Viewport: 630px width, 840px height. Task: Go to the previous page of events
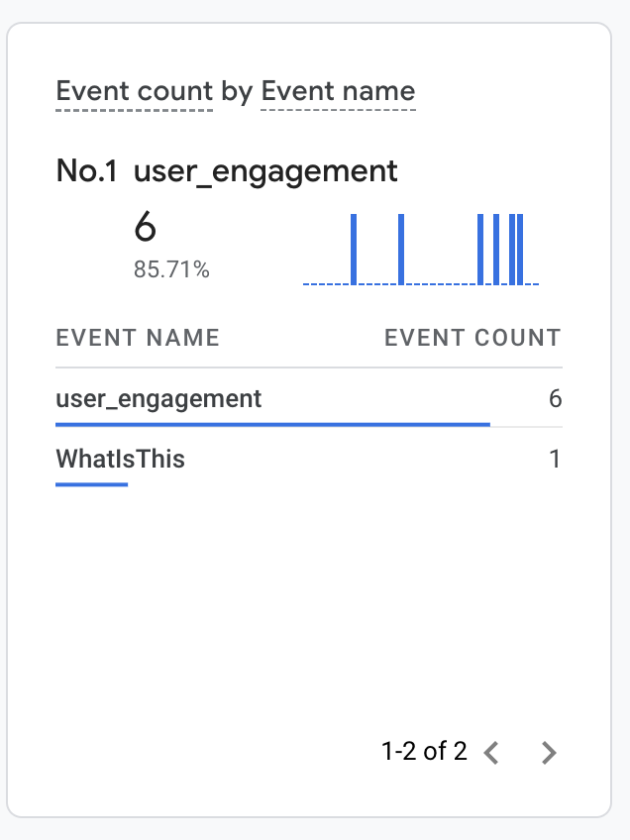[491, 753]
